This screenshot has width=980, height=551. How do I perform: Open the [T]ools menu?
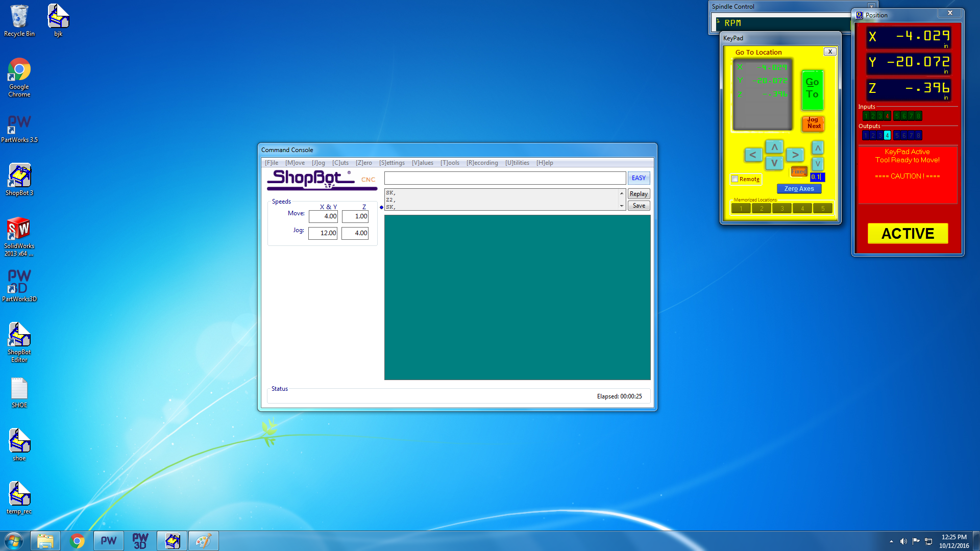[450, 163]
